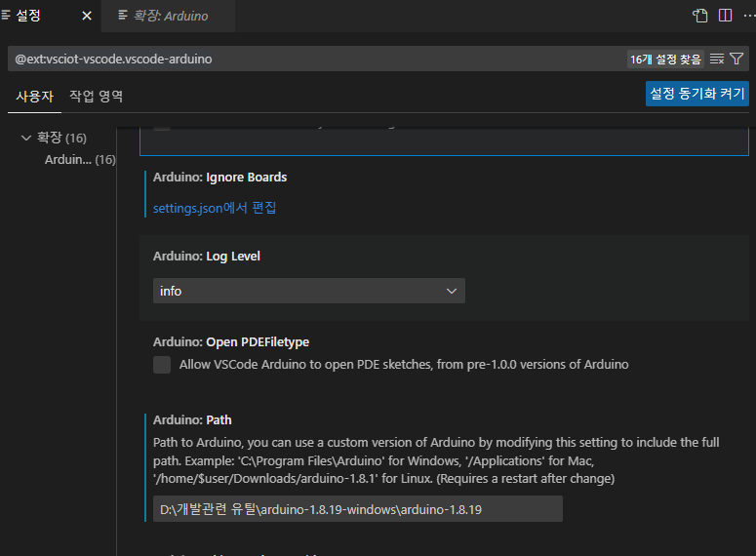Click the Allow VSCode Arduino PDE sketches description

tap(404, 365)
